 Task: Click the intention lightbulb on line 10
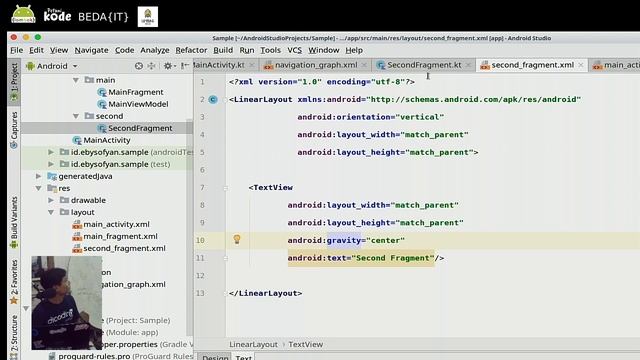tap(237, 239)
